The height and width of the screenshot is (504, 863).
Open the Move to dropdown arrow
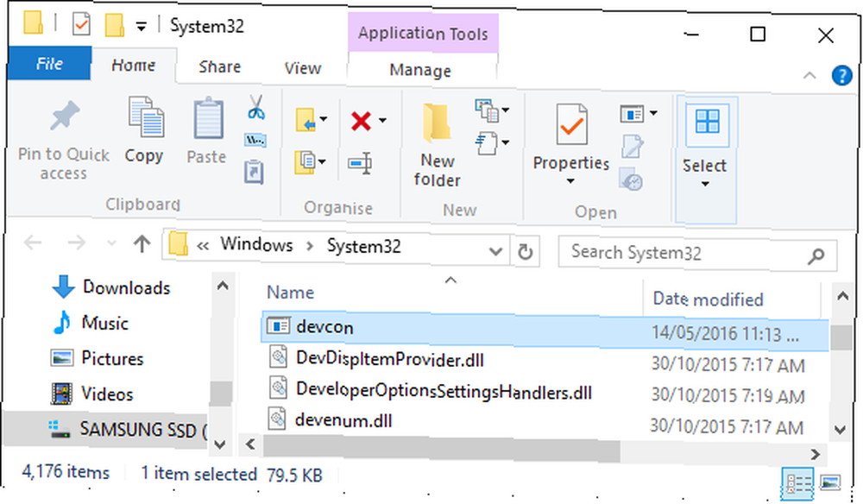click(324, 119)
